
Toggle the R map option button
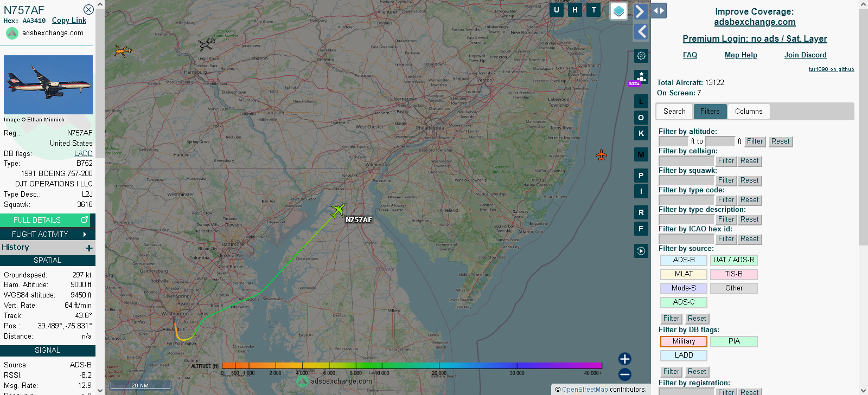coord(641,212)
